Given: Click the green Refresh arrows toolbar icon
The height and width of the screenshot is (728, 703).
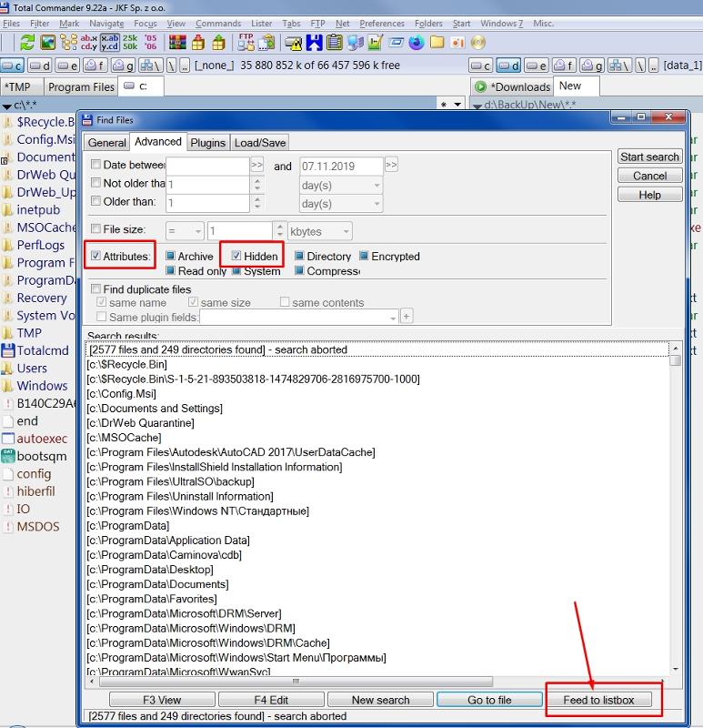Looking at the screenshot, I should [x=27, y=43].
